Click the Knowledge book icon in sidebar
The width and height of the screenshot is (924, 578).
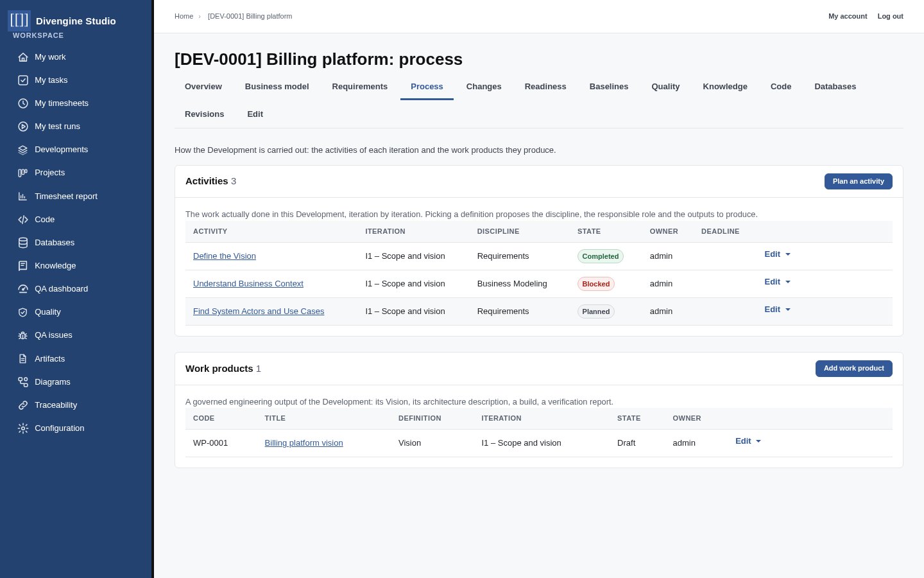pos(23,266)
